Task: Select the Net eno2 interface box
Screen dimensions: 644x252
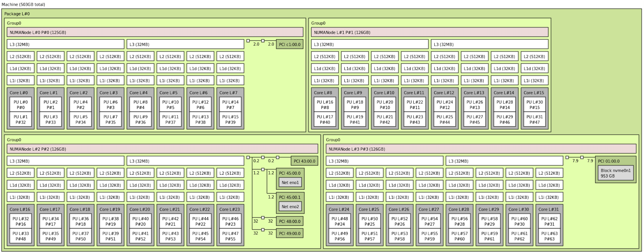Action: (290, 207)
